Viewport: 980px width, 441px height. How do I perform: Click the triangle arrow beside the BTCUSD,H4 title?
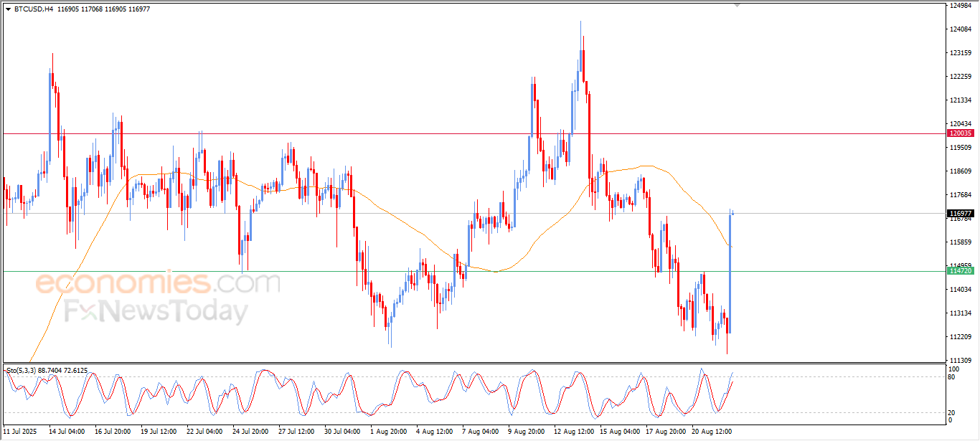coord(8,9)
